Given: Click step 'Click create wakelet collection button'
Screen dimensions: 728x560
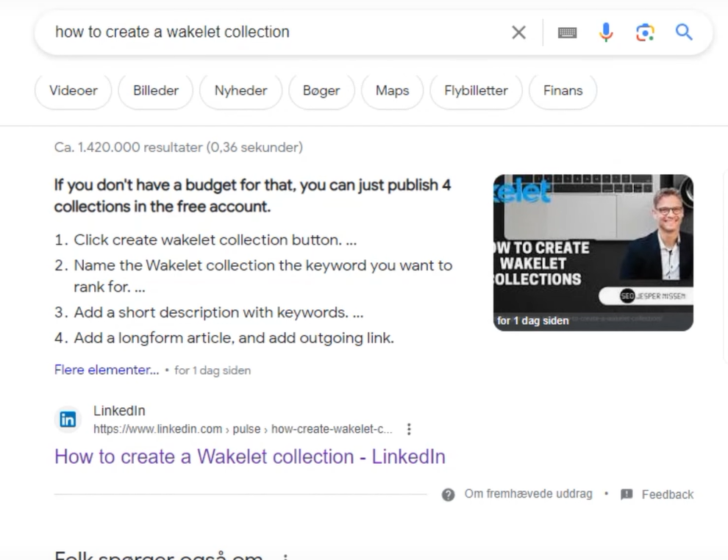Looking at the screenshot, I should pyautogui.click(x=215, y=240).
